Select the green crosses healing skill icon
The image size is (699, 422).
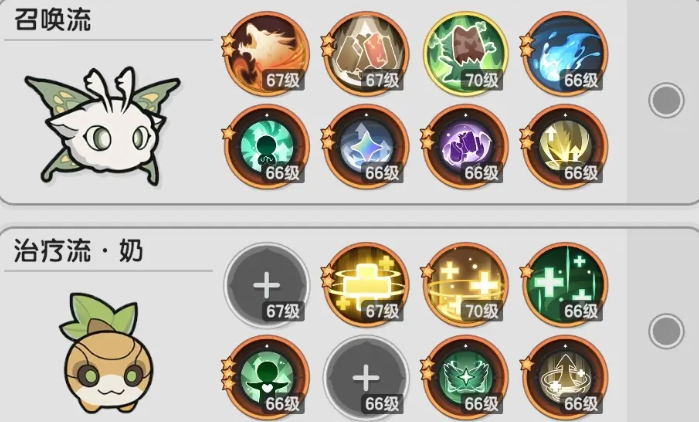(x=565, y=285)
